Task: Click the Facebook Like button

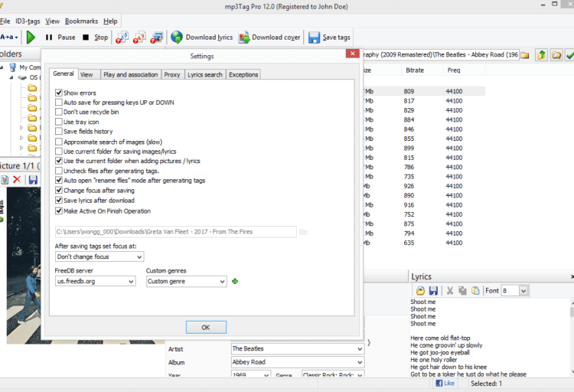Action: pyautogui.click(x=445, y=384)
